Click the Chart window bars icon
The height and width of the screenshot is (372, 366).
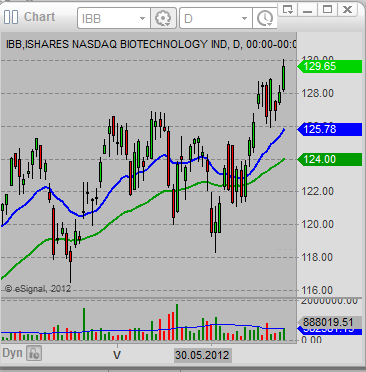coord(11,17)
